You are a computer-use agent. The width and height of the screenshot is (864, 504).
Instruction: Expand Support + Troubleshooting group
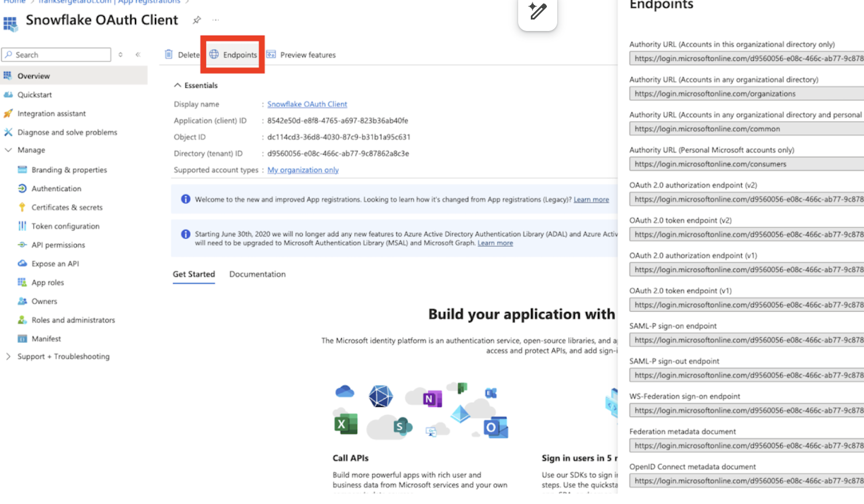(x=8, y=356)
